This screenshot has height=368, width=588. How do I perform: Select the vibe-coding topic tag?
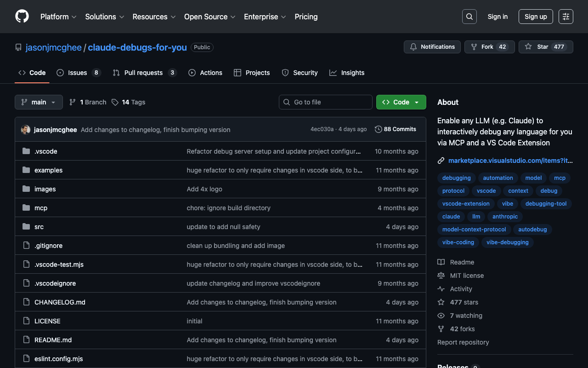click(458, 242)
